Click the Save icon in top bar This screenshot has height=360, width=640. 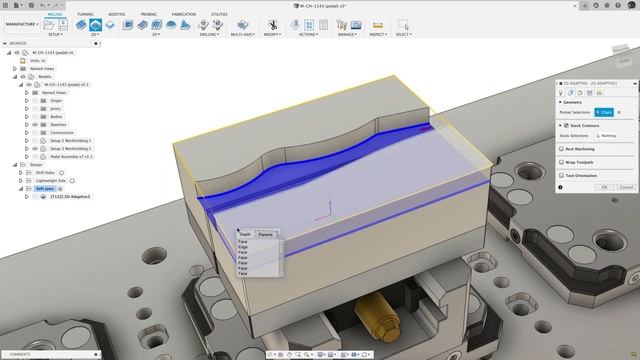coord(31,6)
